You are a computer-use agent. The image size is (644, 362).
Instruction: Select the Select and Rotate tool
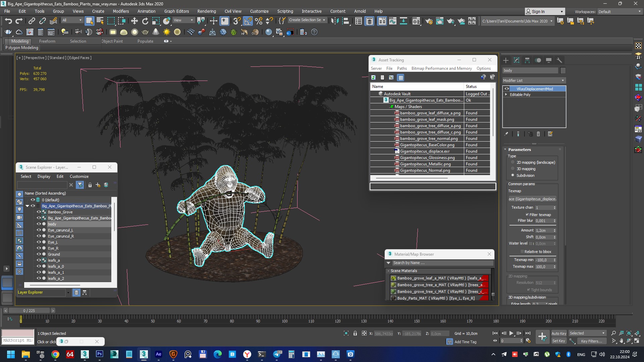click(x=145, y=21)
